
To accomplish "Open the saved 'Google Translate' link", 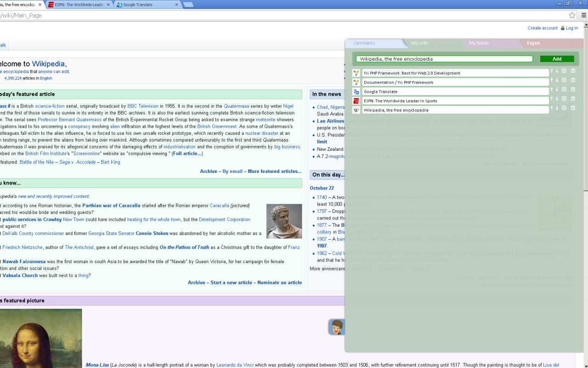I will click(x=455, y=92).
